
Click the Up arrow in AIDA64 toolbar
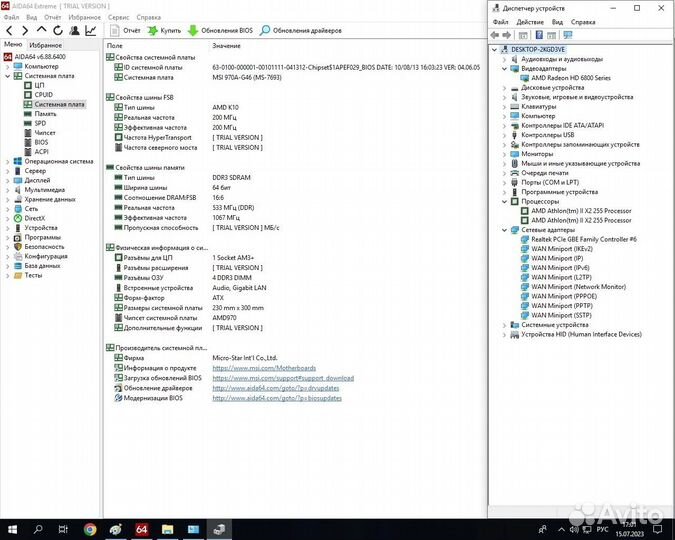click(x=41, y=30)
